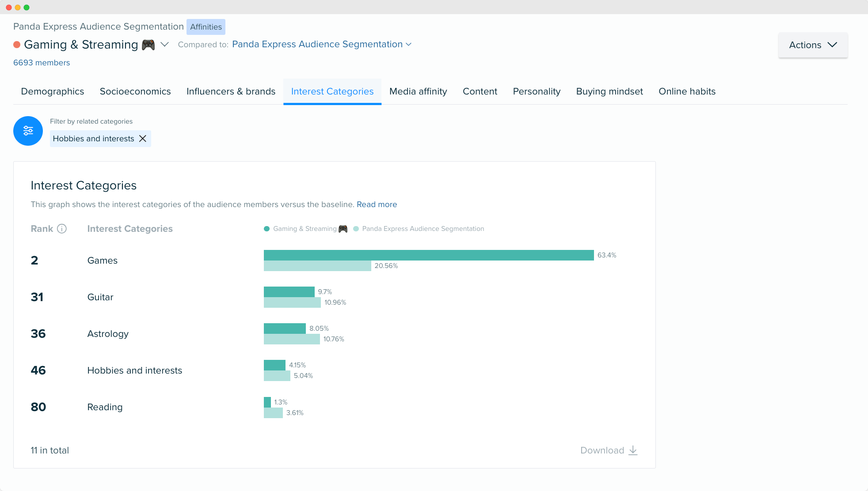This screenshot has height=491, width=868.
Task: Toggle the Interest Categories tab view
Action: point(332,91)
